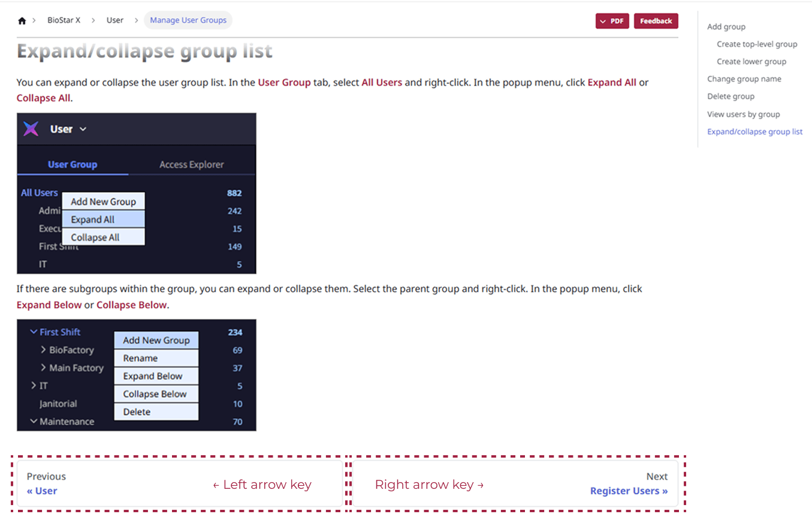This screenshot has width=812, height=520.
Task: Select the Manage User Groups breadcrumb
Action: point(188,20)
